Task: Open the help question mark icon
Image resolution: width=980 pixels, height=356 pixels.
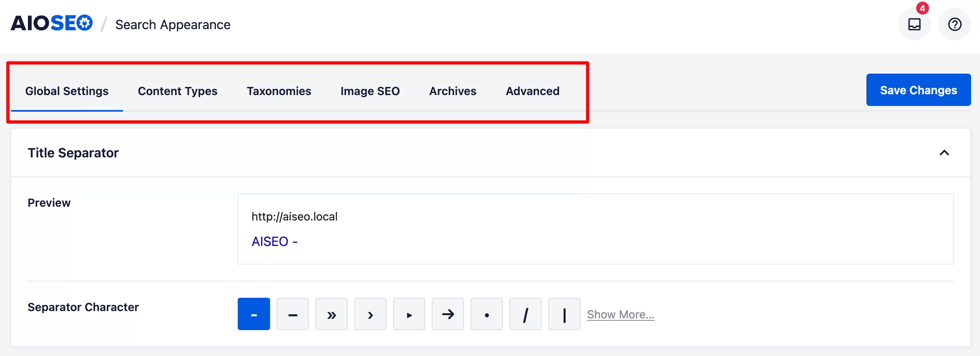Action: point(955,24)
